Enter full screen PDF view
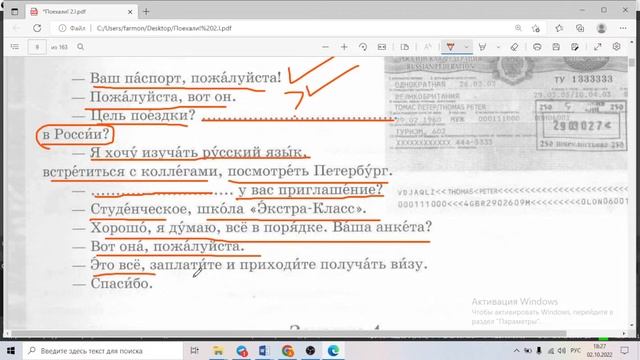The height and width of the screenshot is (360, 640). 598,47
